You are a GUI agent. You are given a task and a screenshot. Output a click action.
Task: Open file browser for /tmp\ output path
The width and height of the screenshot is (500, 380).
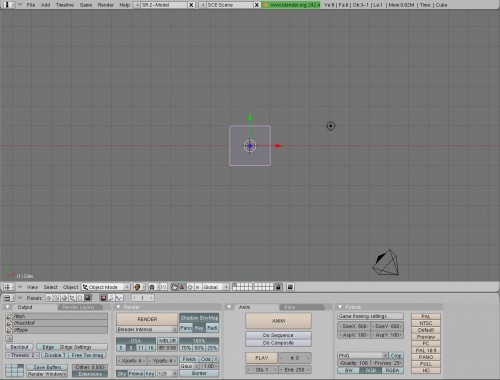[9, 316]
